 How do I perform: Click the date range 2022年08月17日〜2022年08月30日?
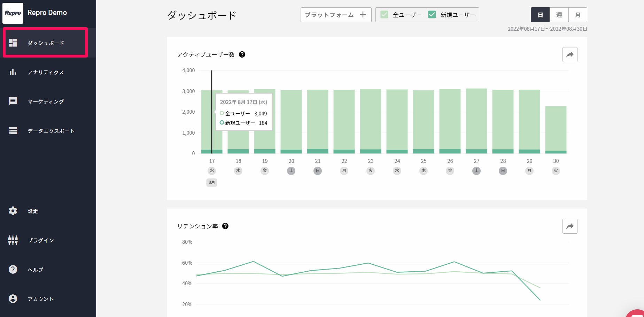point(547,29)
